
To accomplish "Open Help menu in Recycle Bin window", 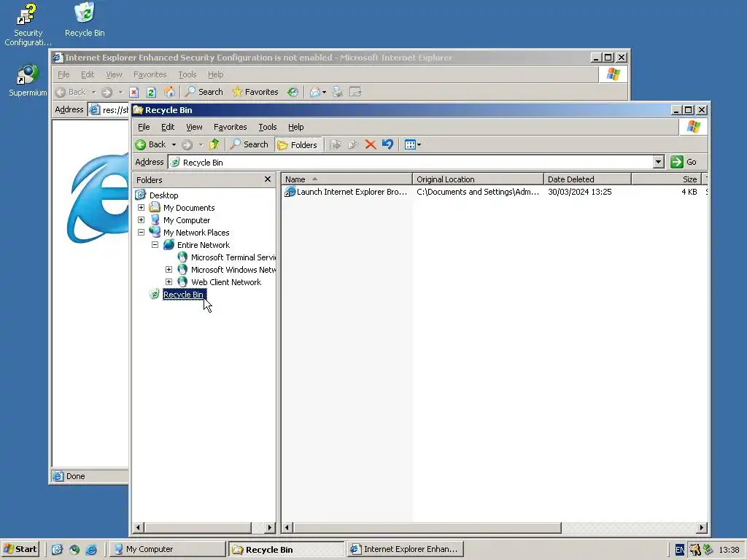I will pyautogui.click(x=296, y=127).
